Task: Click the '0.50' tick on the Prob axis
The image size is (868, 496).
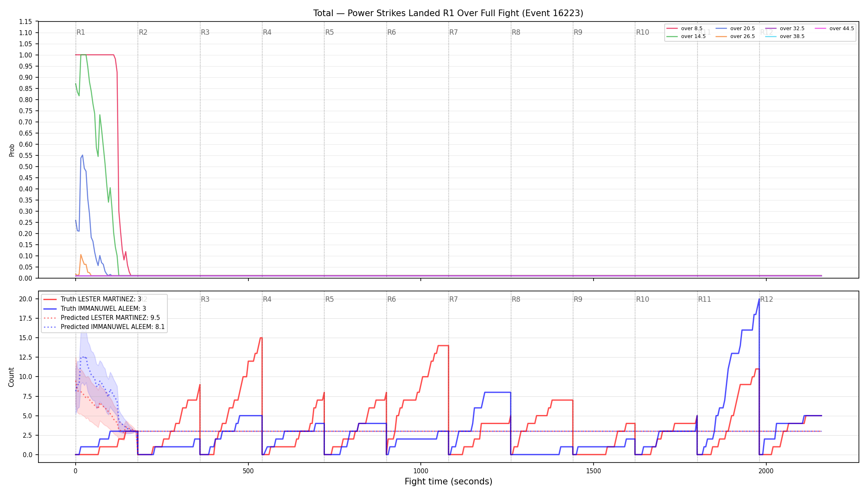Action: (x=25, y=167)
